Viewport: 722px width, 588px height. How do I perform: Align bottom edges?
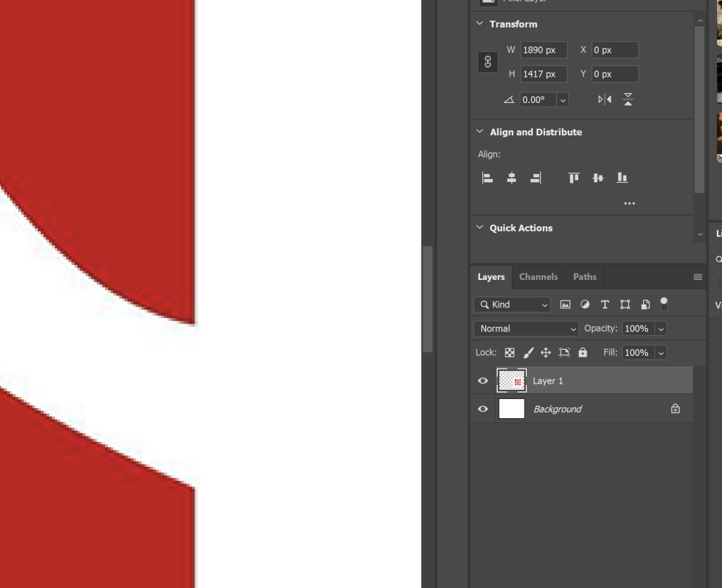(x=622, y=178)
